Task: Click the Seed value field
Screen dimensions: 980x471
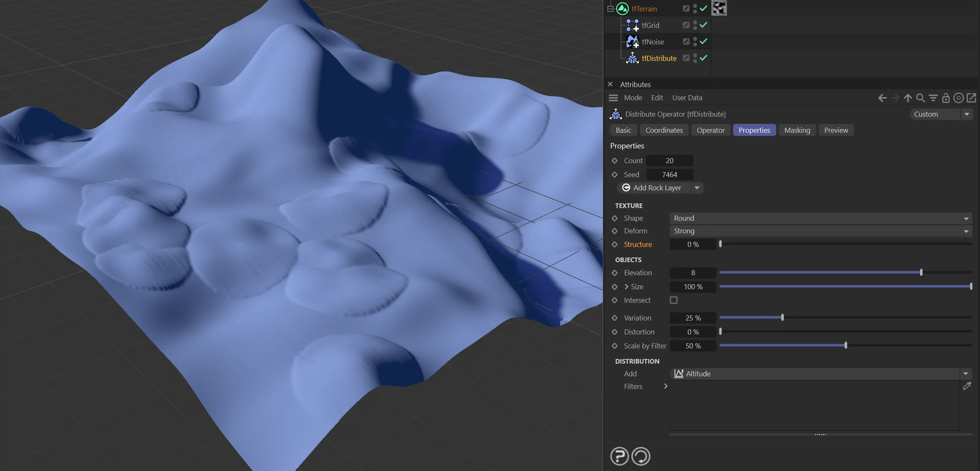Action: (670, 175)
